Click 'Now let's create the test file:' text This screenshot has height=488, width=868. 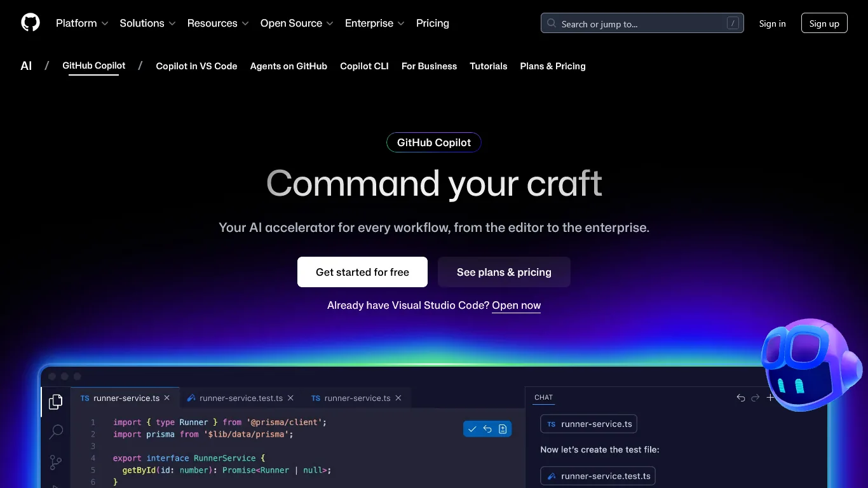tap(600, 450)
